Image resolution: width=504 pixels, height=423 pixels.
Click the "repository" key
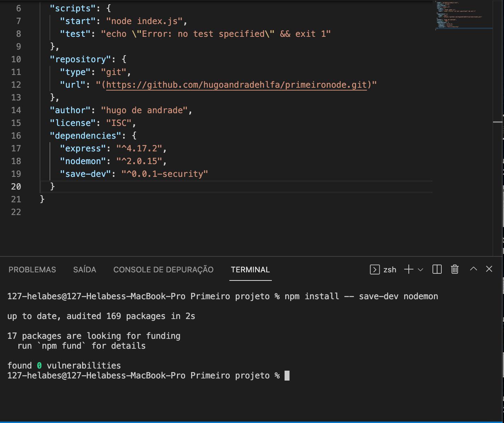[x=81, y=59]
